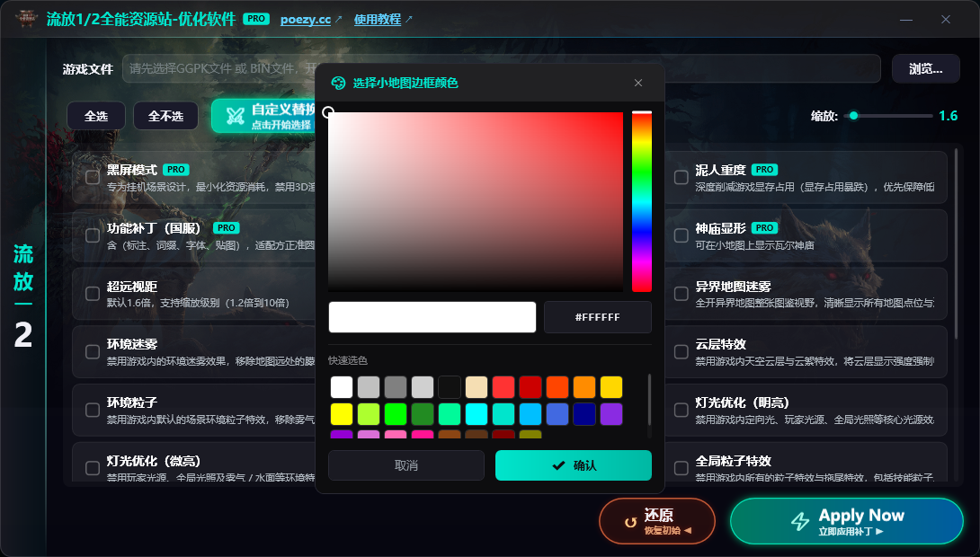Enable the 泥人重度 checkbox

tap(682, 177)
